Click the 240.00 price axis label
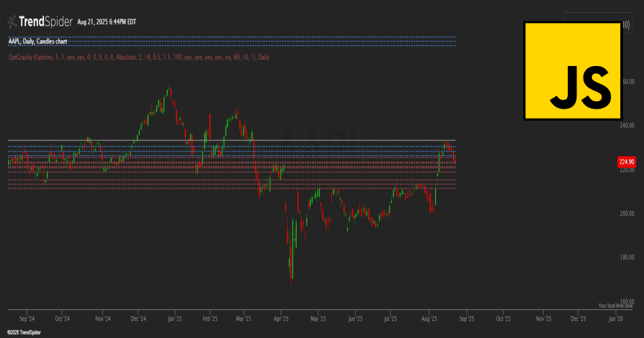Screen dimensions: 644x338 [627, 126]
